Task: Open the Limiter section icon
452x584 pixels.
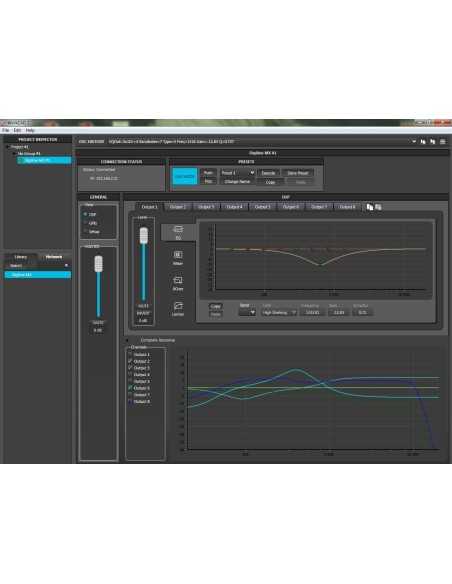Action: tap(178, 306)
